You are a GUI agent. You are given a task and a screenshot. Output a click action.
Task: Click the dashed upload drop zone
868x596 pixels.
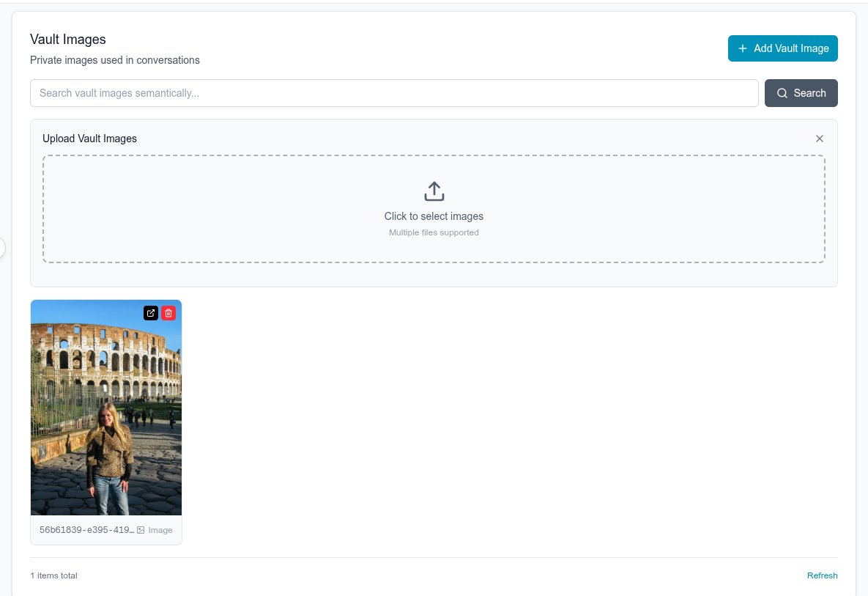tap(434, 209)
